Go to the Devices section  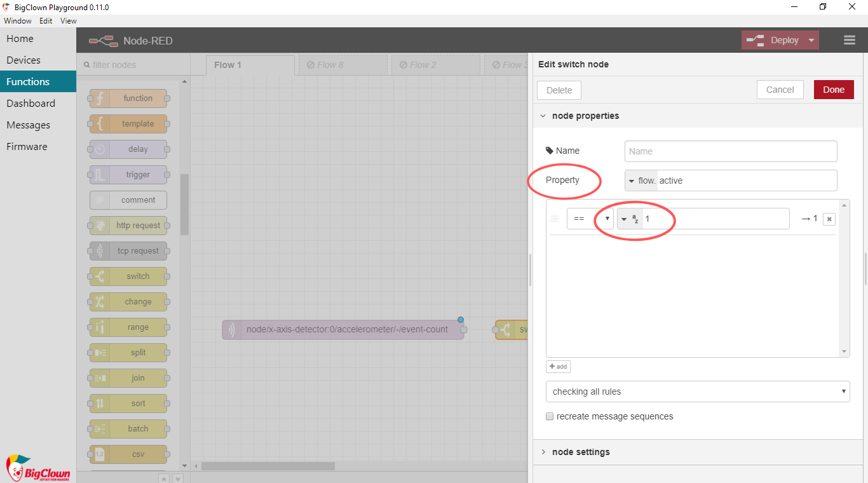coord(38,60)
